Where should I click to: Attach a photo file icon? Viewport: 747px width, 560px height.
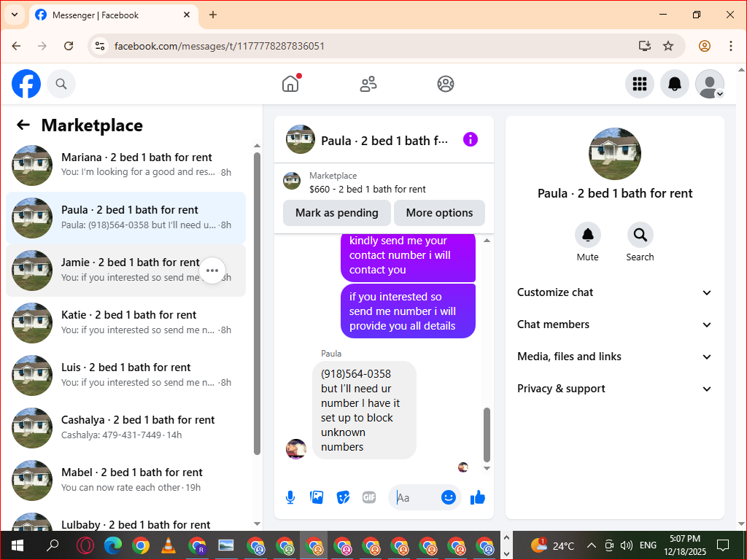[317, 497]
